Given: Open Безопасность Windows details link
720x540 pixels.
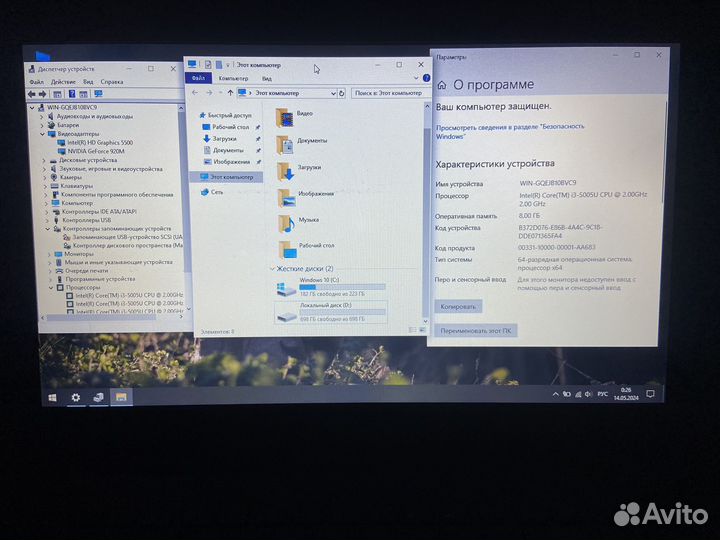Looking at the screenshot, I should coord(510,131).
